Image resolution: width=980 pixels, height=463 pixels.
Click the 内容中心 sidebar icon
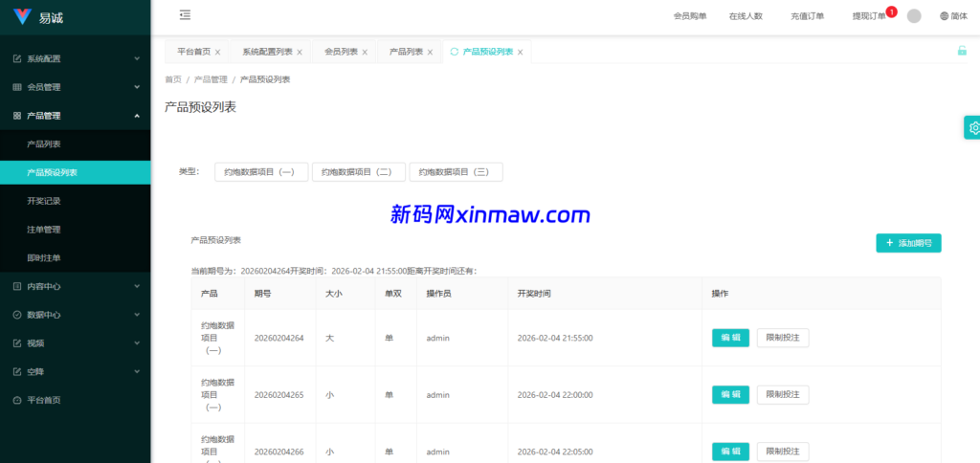tap(17, 286)
